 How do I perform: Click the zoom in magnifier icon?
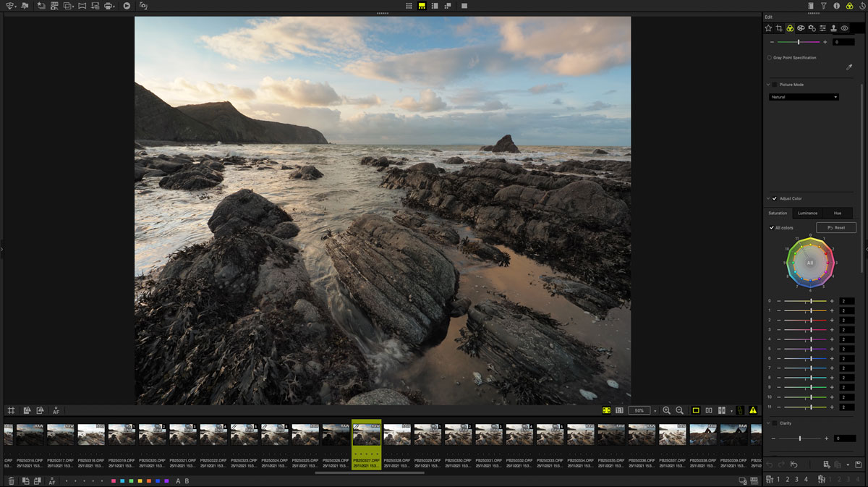tap(667, 410)
